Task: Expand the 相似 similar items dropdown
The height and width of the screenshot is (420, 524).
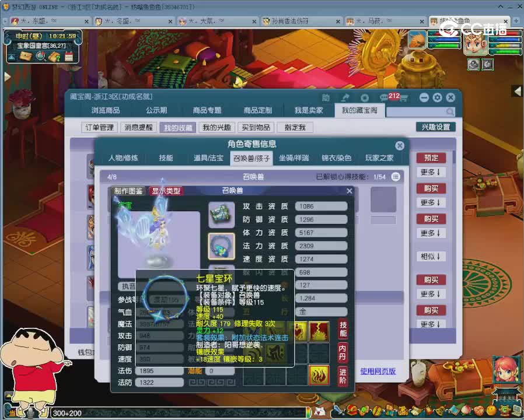Action: coord(431,256)
